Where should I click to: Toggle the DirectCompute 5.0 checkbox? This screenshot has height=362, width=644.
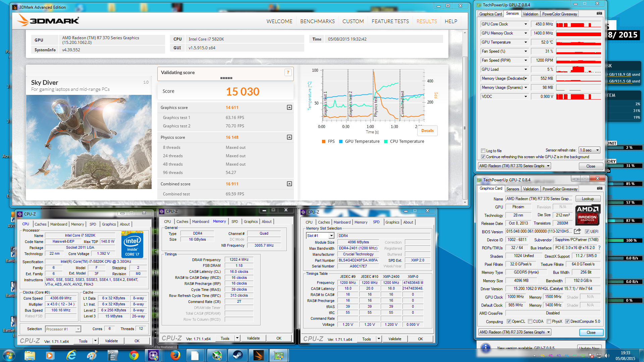pos(567,321)
